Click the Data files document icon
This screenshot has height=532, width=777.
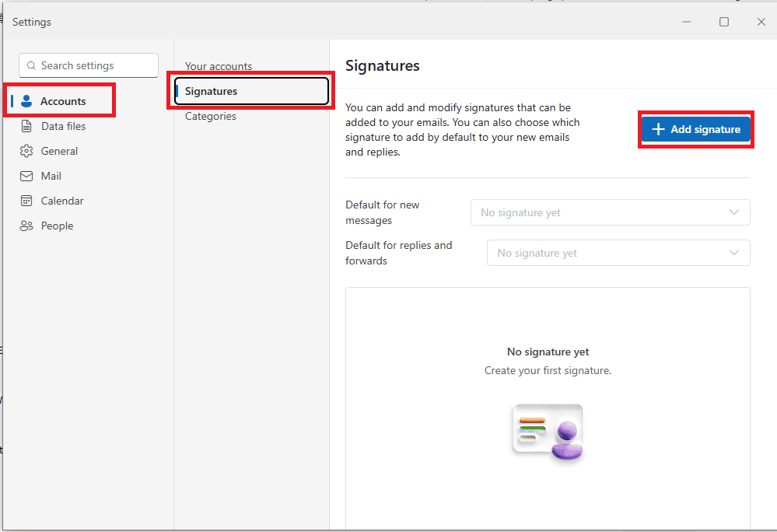coord(26,126)
